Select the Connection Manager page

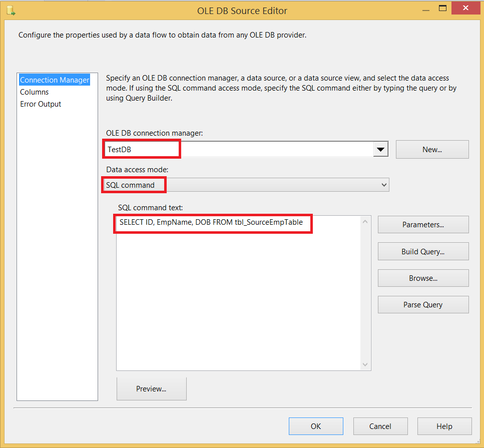(54, 80)
